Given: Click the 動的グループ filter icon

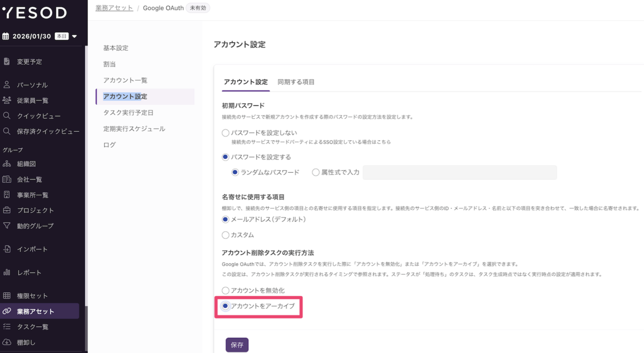Looking at the screenshot, I should tap(7, 226).
